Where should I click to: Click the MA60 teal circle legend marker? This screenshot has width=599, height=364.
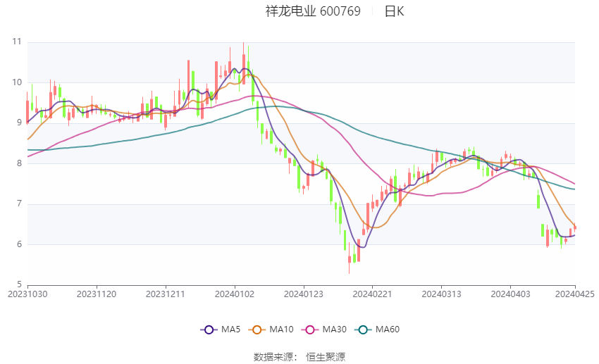[362, 329]
